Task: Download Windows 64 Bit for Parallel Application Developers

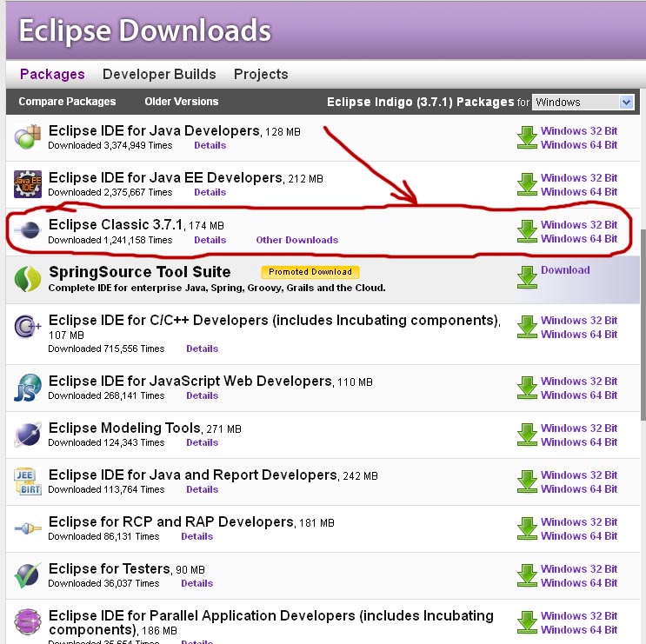Action: pyautogui.click(x=579, y=629)
